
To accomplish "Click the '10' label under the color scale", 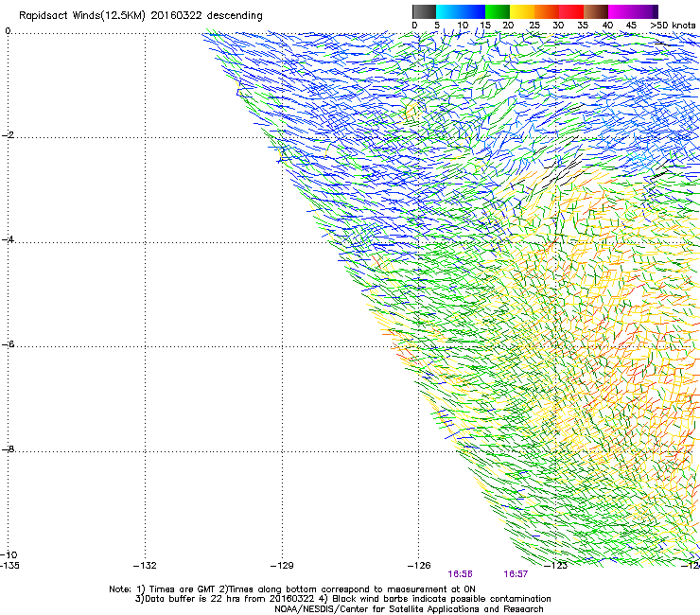I will (x=463, y=26).
